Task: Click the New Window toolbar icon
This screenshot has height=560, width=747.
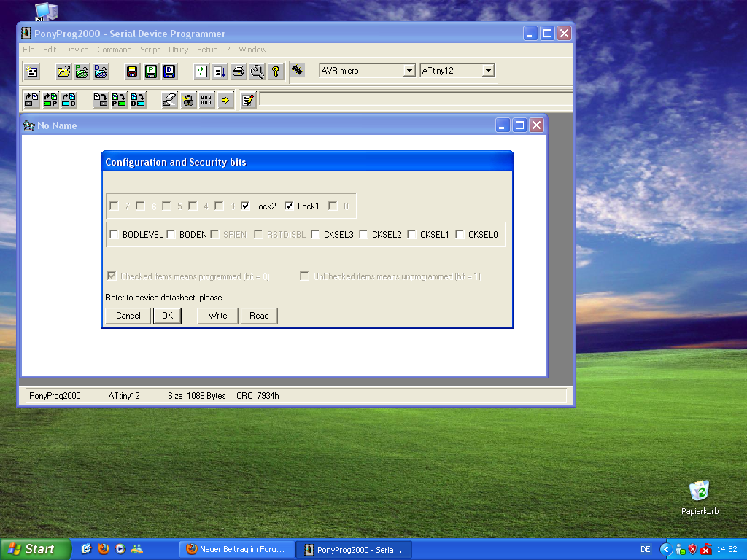Action: [32, 71]
